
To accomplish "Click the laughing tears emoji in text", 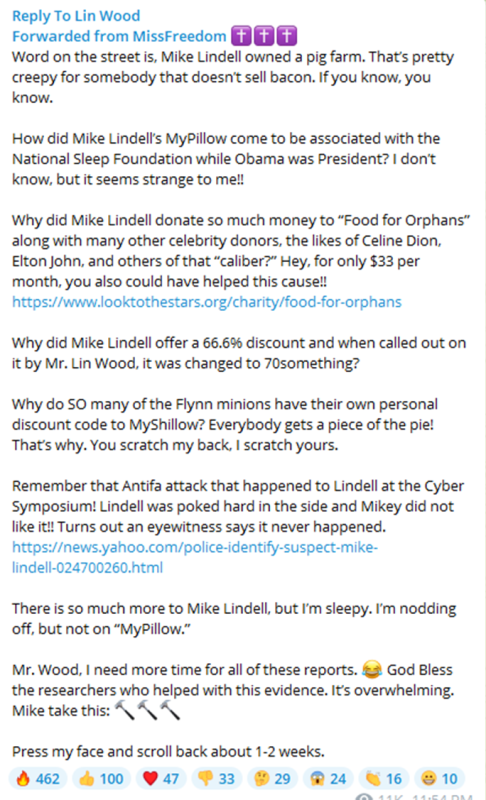I will point(372,669).
